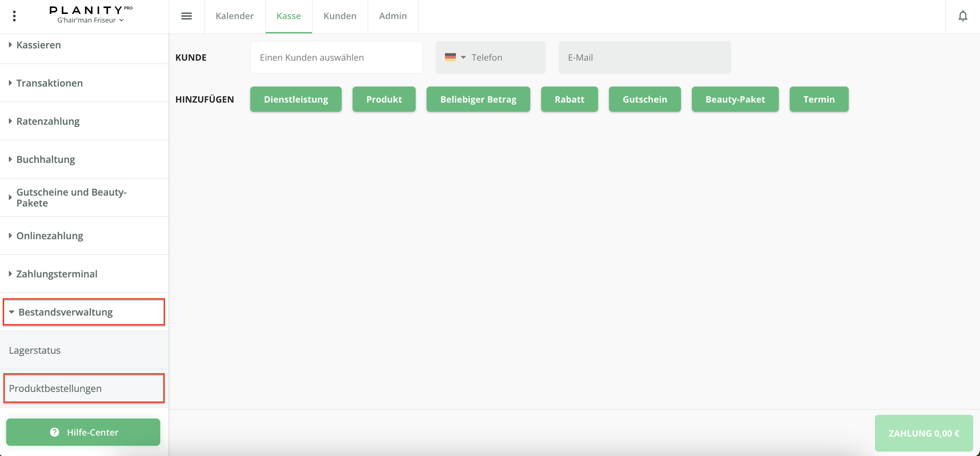
Task: Open the G'hair'man Friseur salon dropdown
Action: click(x=91, y=20)
